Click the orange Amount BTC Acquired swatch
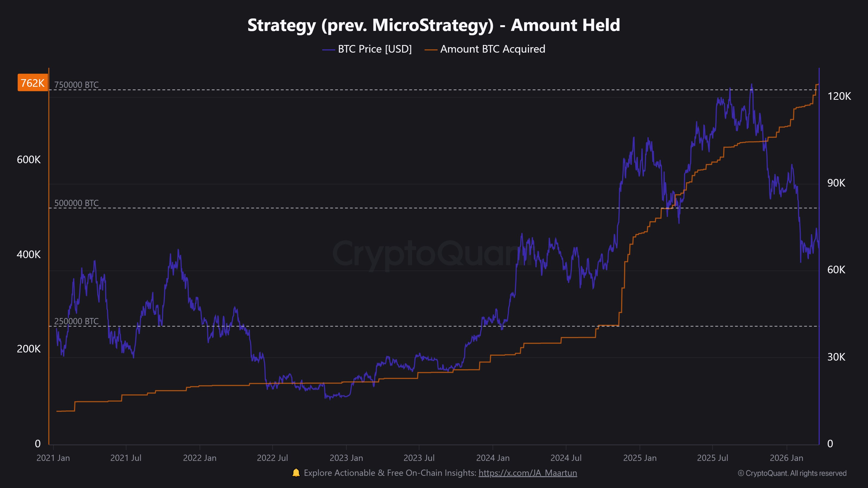Screen dimensions: 868x488 [x=431, y=50]
